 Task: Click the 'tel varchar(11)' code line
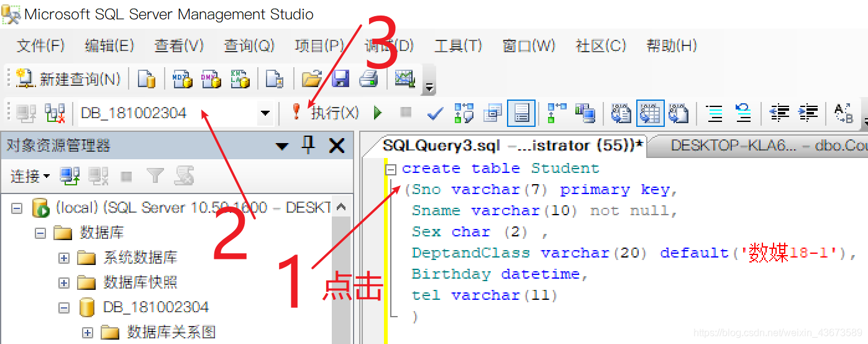coord(485,295)
